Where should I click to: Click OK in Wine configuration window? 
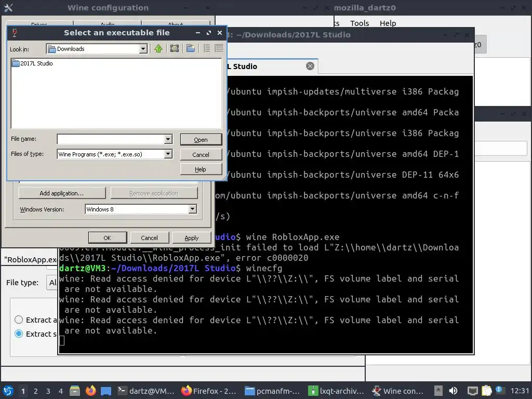(107, 238)
